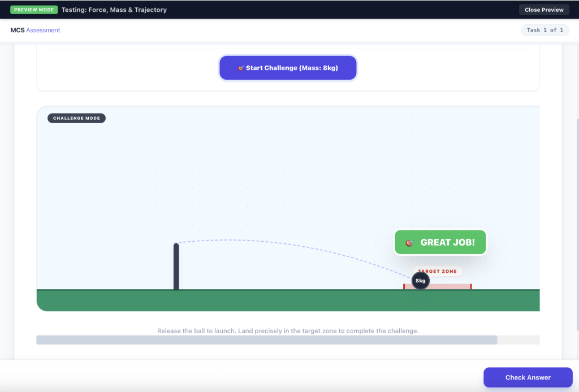Click the bullseye icon in Great Job banner
579x392 pixels.
point(409,243)
